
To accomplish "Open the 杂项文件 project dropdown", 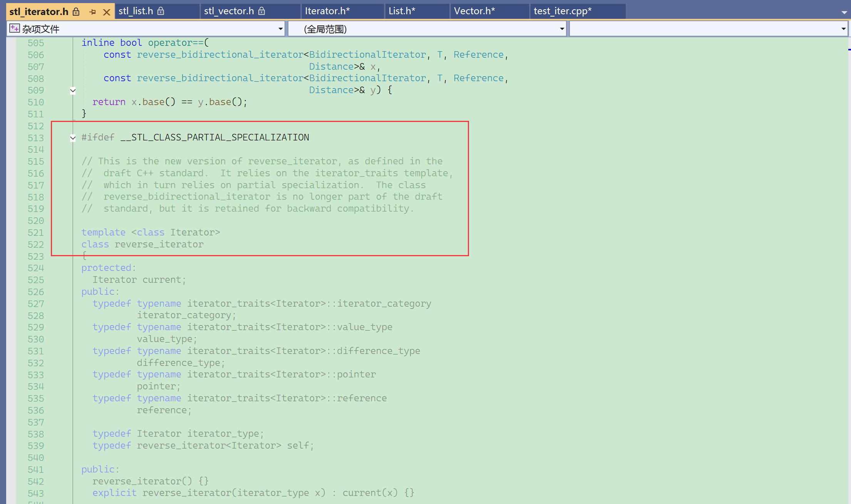I will (x=280, y=29).
